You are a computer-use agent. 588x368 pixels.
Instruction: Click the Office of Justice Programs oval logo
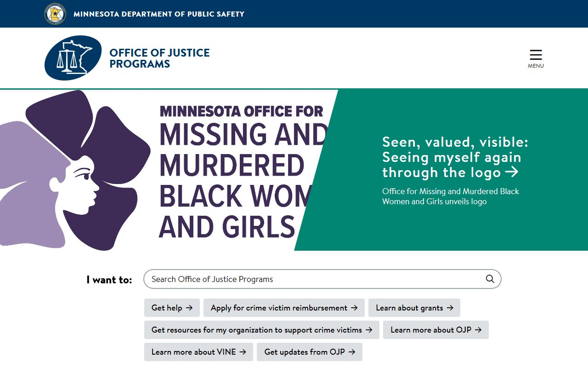[73, 58]
